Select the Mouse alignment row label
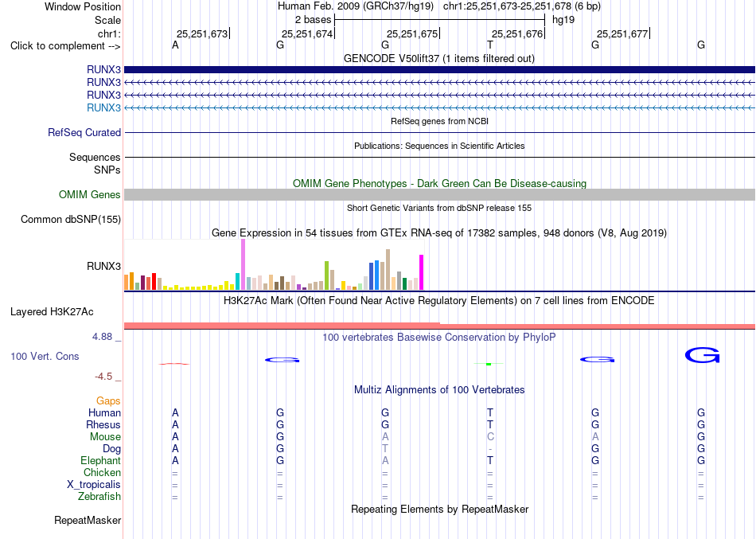 pyautogui.click(x=105, y=437)
